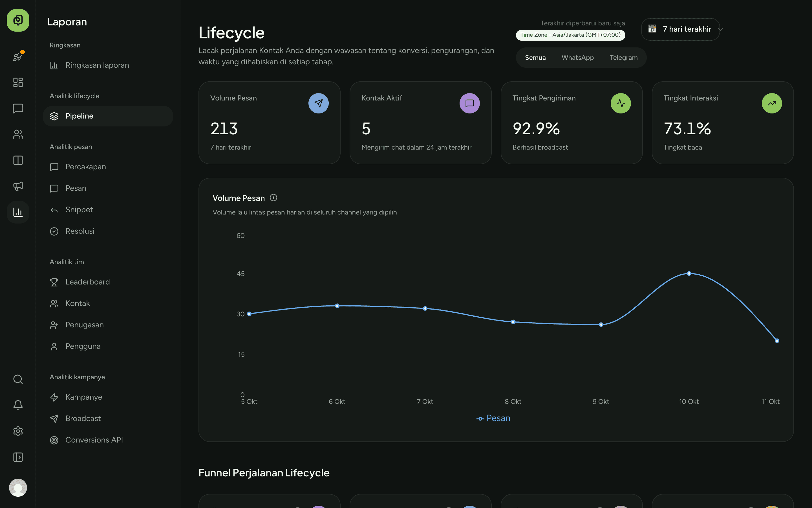Image resolution: width=812 pixels, height=508 pixels.
Task: Open the Kampanye analytics
Action: pyautogui.click(x=108, y=397)
